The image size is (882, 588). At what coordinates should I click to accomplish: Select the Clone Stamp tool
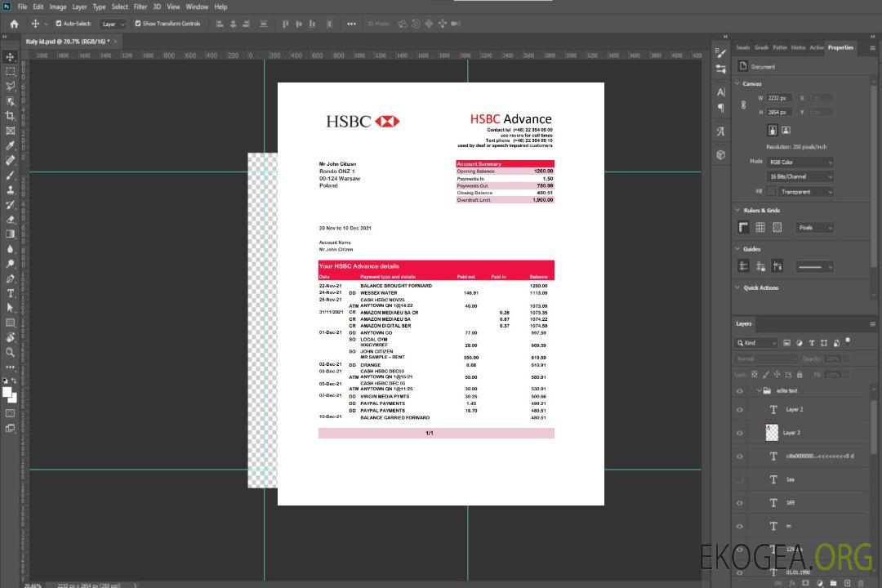(x=10, y=189)
